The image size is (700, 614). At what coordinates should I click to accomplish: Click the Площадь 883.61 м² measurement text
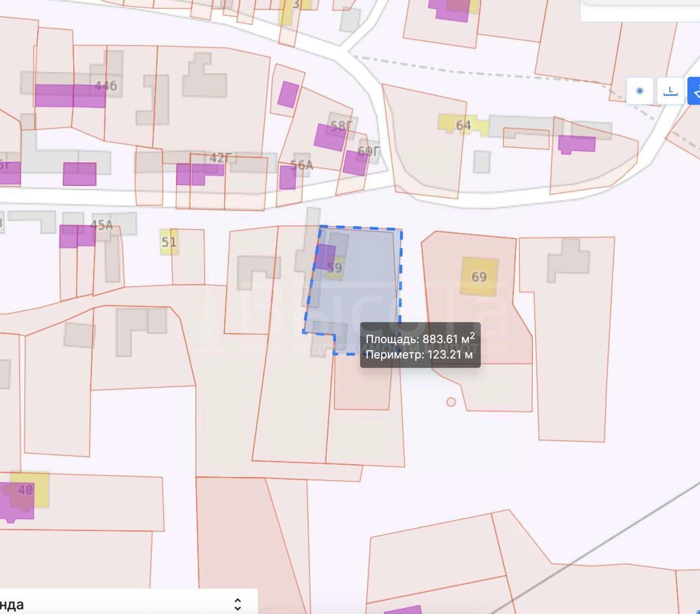click(420, 338)
